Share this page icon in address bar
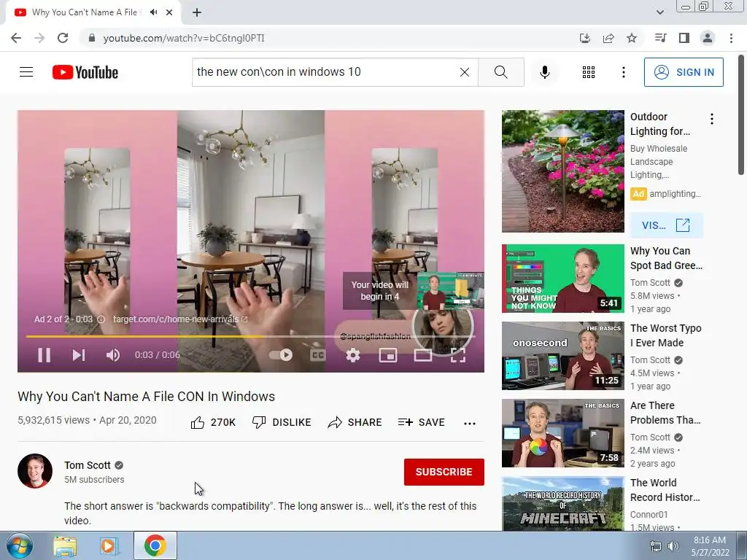 (x=608, y=38)
